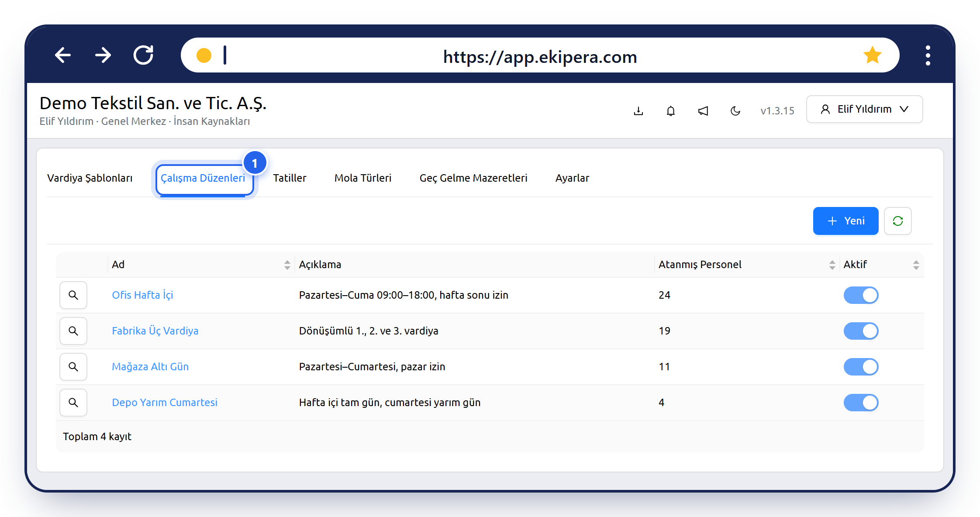
Task: Open the browser three-dot menu
Action: click(928, 55)
